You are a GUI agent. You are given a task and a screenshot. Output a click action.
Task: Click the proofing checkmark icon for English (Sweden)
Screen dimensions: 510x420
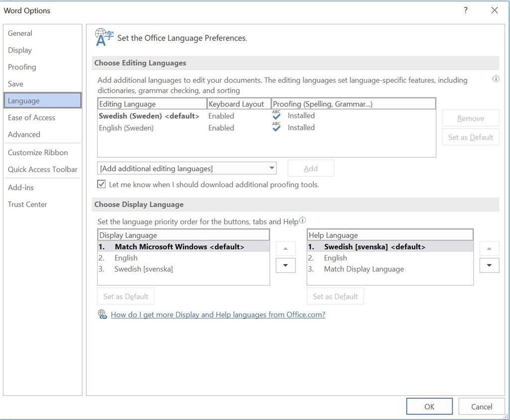[x=276, y=127]
